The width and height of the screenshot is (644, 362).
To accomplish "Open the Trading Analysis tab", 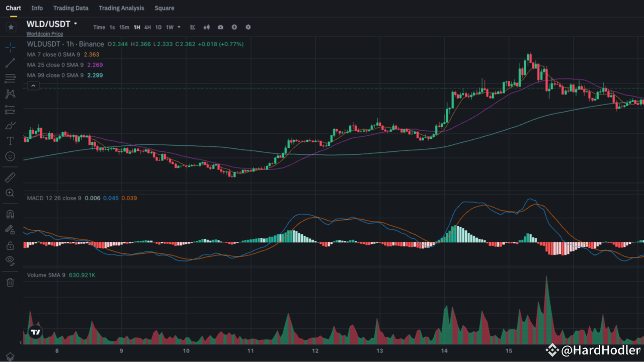I will [x=121, y=8].
